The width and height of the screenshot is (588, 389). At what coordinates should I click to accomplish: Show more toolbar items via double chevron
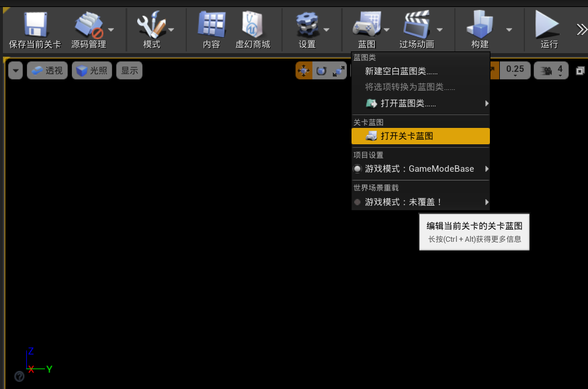(x=582, y=29)
